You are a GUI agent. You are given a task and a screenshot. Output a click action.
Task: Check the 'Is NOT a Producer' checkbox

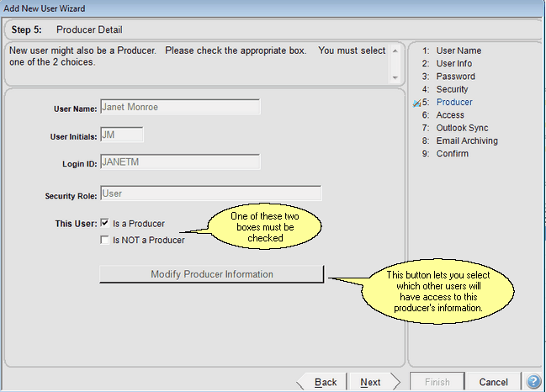coord(104,240)
